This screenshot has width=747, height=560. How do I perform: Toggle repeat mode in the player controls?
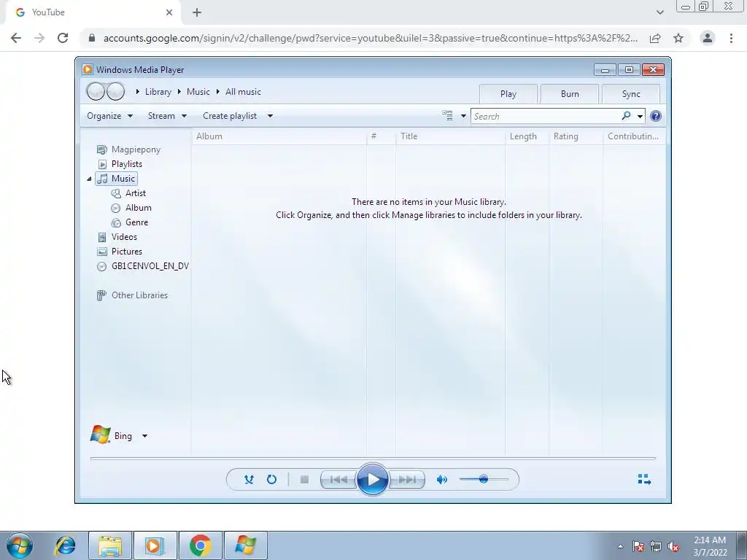[271, 480]
